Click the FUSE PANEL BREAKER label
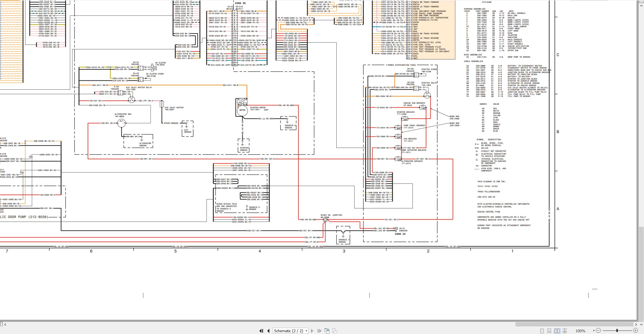 tap(414, 125)
